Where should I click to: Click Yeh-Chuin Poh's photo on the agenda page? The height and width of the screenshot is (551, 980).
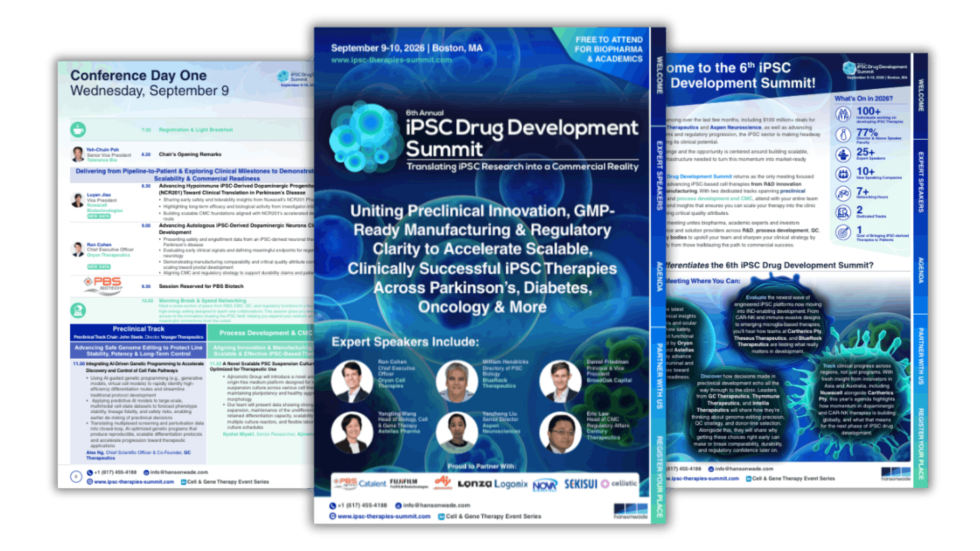(x=78, y=154)
